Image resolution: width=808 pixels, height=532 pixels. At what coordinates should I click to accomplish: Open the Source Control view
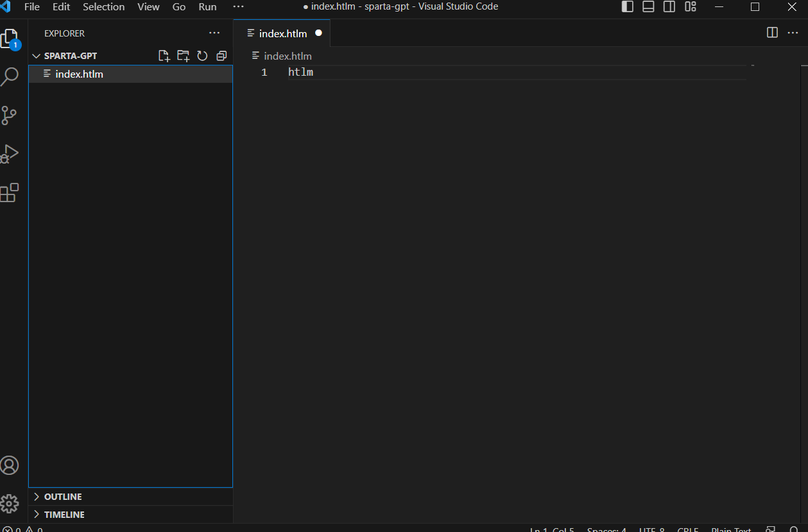tap(9, 116)
